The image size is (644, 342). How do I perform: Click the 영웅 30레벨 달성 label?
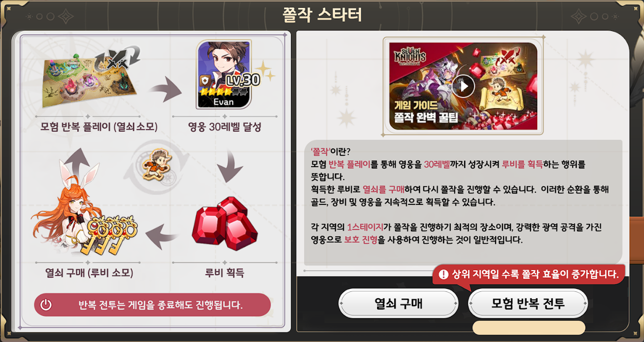tap(225, 127)
